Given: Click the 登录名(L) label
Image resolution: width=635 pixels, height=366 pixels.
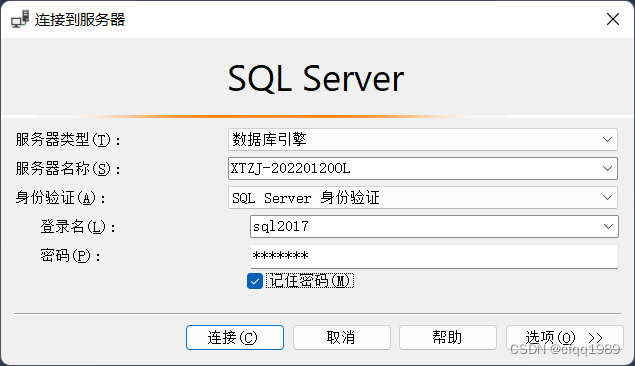Looking at the screenshot, I should (x=78, y=227).
